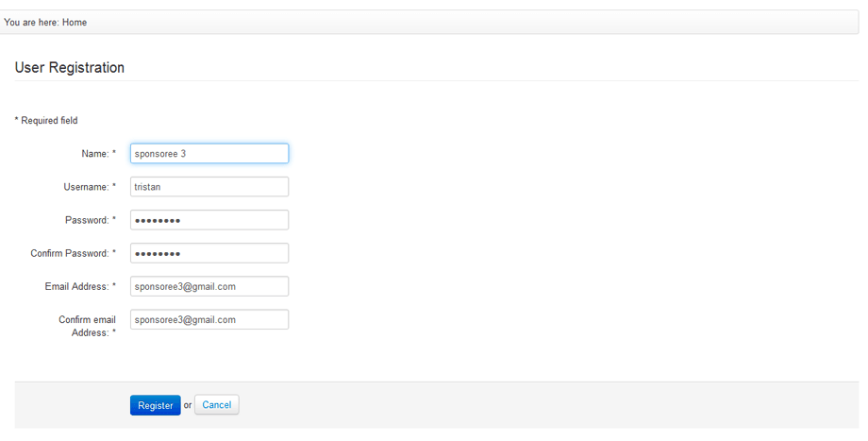Select the Password input field
The height and width of the screenshot is (441, 868).
[x=209, y=220]
